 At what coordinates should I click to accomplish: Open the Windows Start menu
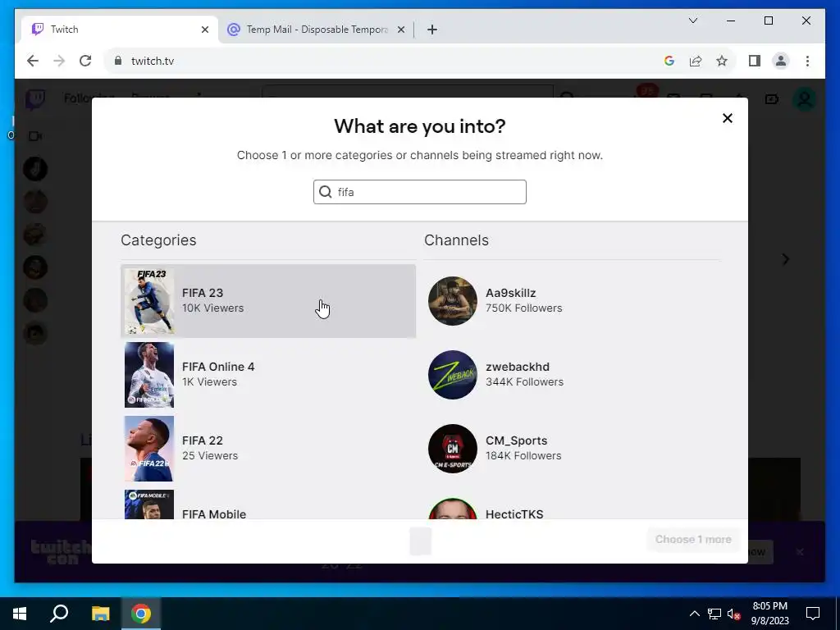click(x=20, y=614)
